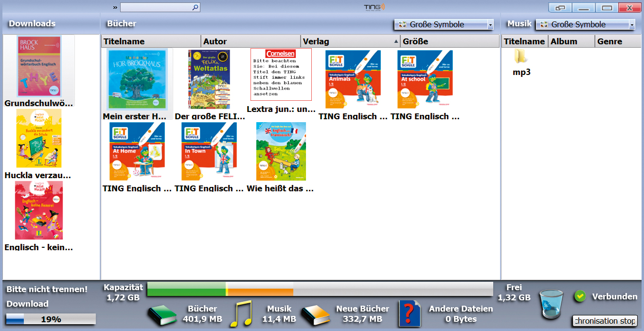Click the Synchronisation stop button
Screen dimensions: 644x331
pos(605,321)
